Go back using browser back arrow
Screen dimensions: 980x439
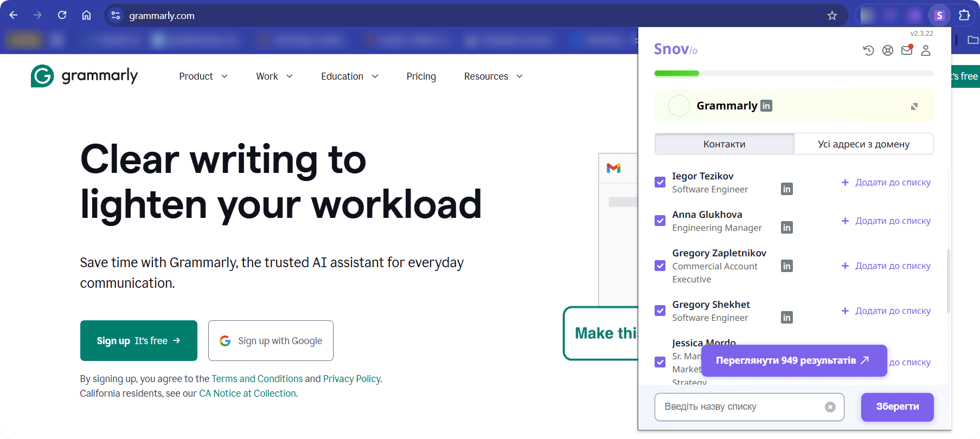14,15
